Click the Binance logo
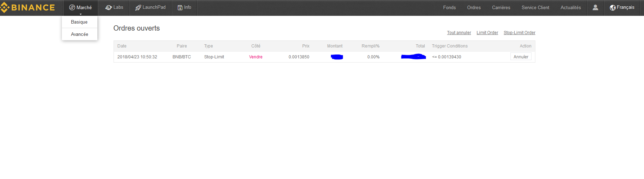This screenshot has width=644, height=179. click(x=28, y=8)
